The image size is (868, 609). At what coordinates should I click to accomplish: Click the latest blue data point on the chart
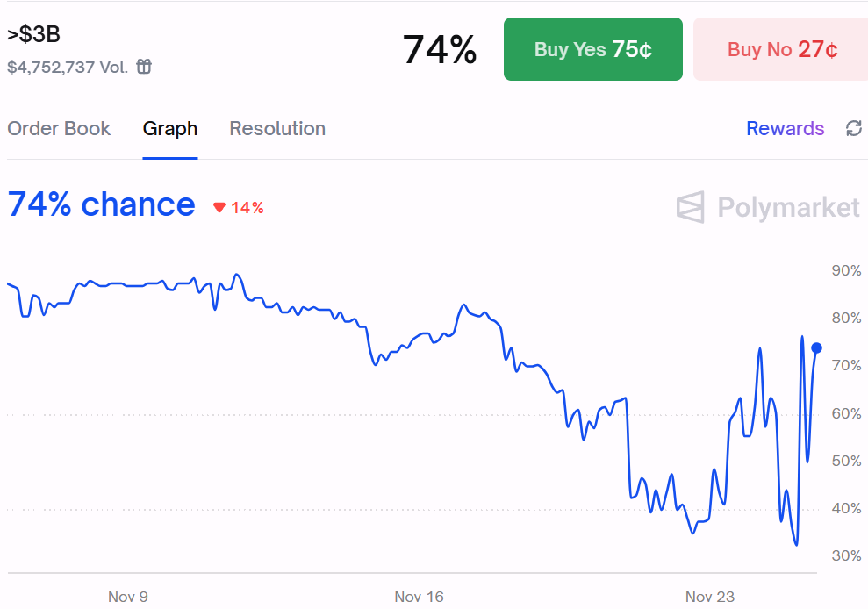point(815,347)
